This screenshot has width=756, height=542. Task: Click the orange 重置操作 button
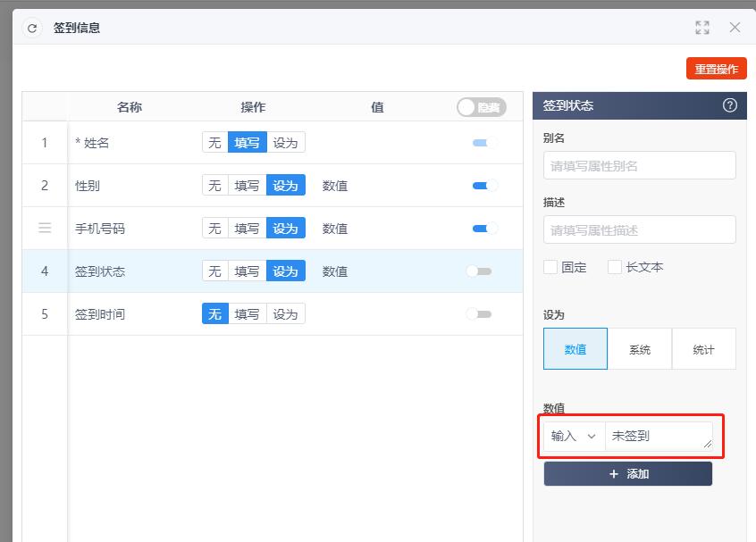pos(717,68)
